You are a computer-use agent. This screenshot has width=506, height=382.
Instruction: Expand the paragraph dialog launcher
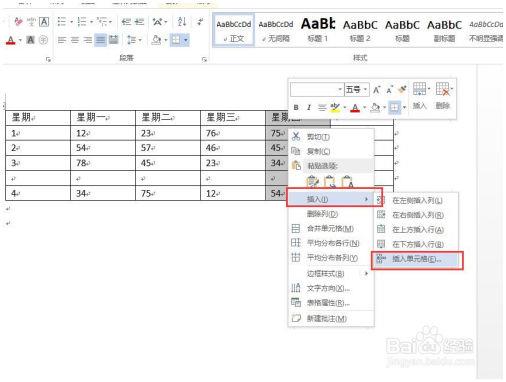[x=204, y=59]
